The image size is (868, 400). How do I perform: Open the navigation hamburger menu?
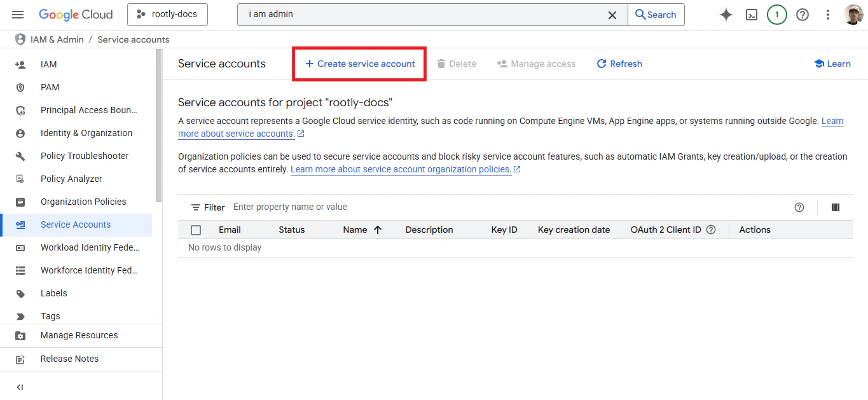tap(17, 14)
